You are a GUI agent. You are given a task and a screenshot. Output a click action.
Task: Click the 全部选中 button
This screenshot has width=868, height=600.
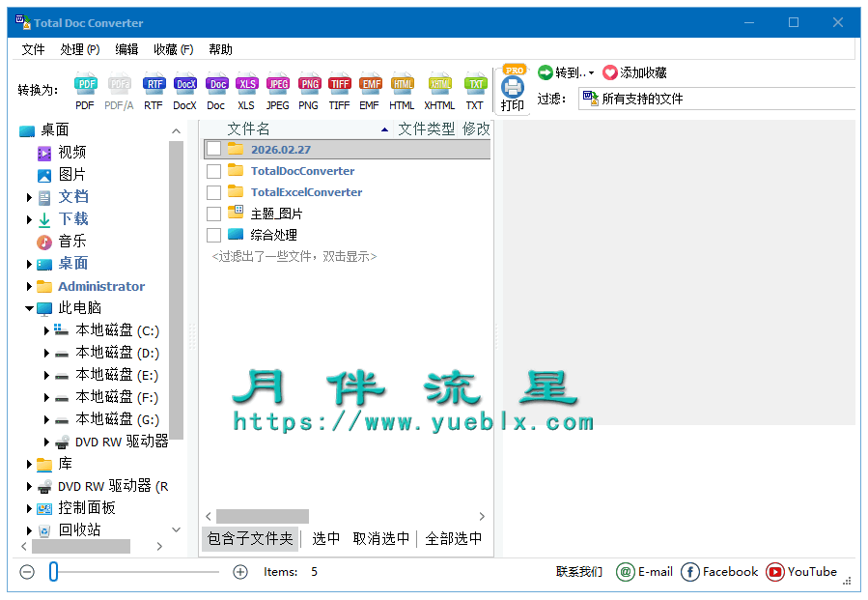(x=454, y=538)
